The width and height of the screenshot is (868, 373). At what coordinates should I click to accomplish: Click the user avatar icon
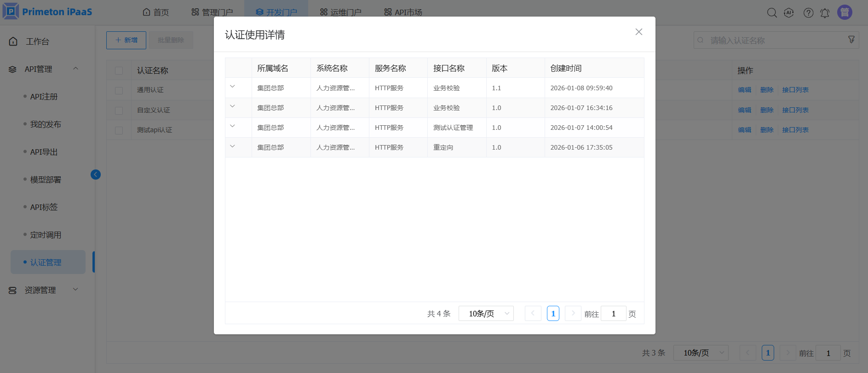pyautogui.click(x=845, y=12)
